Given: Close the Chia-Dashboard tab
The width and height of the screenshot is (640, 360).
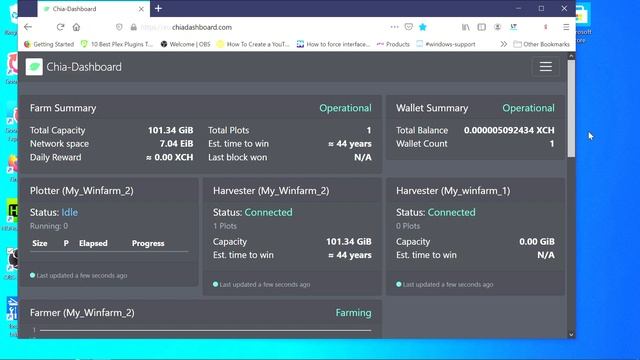Looking at the screenshot, I should [141, 9].
